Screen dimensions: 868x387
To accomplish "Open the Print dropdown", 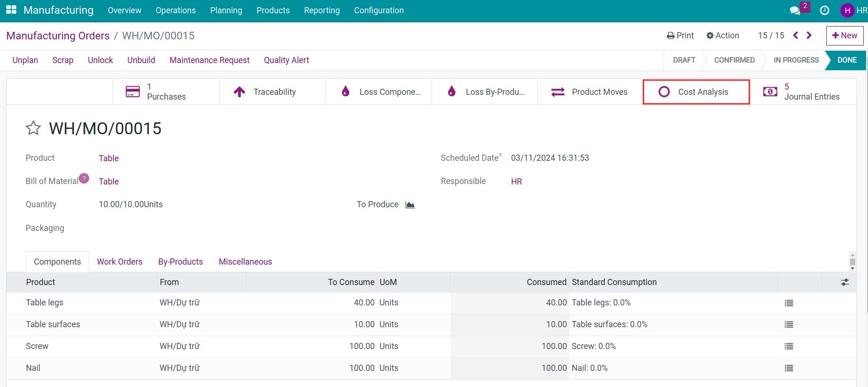I will click(680, 36).
